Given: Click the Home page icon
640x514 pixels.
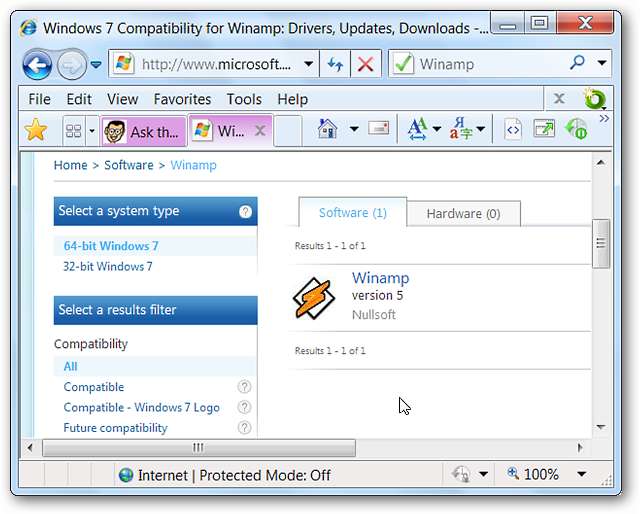Looking at the screenshot, I should click(x=327, y=129).
